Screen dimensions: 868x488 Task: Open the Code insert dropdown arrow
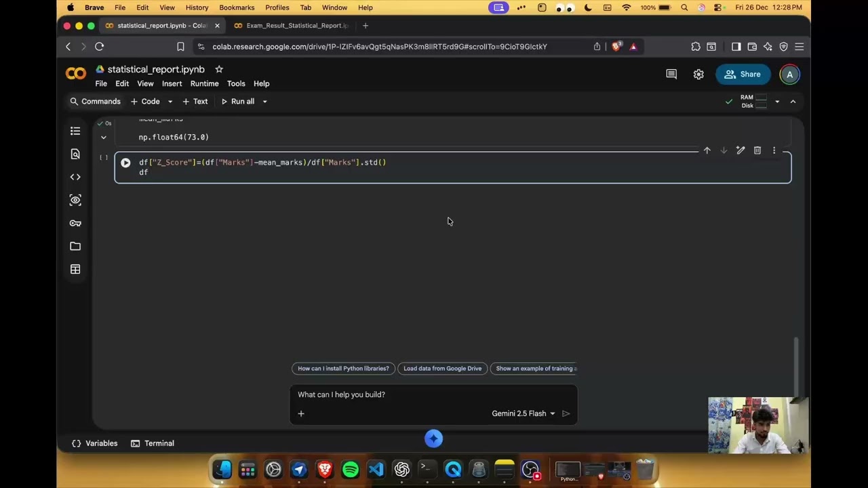[x=170, y=102]
